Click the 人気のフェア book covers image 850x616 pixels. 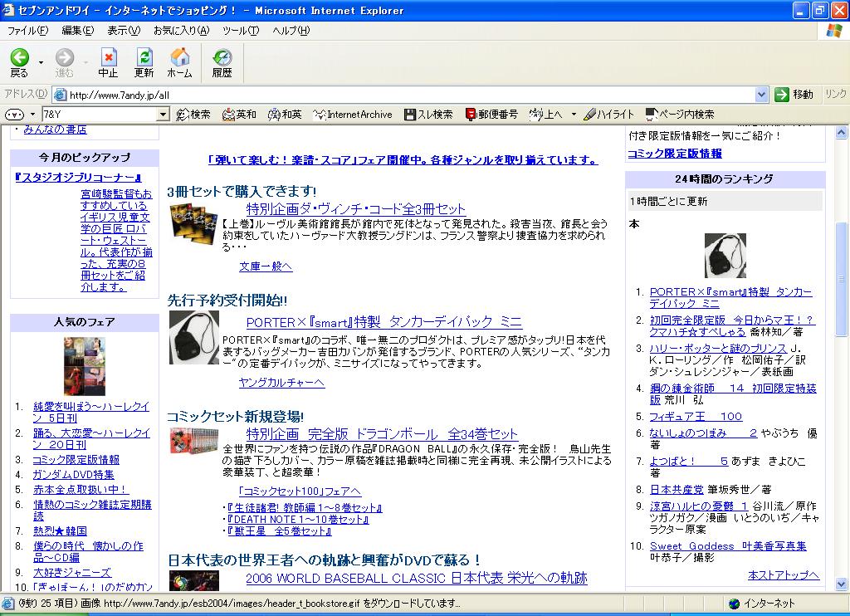coord(85,366)
